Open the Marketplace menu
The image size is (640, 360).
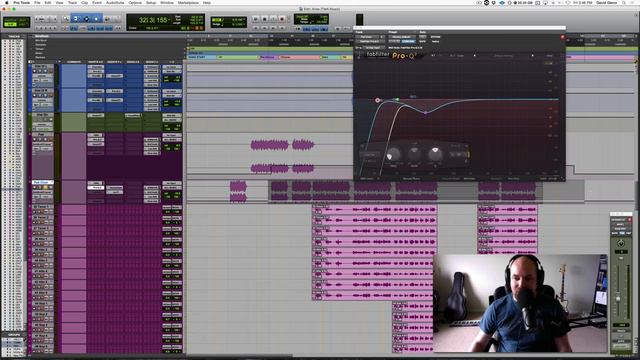click(188, 2)
